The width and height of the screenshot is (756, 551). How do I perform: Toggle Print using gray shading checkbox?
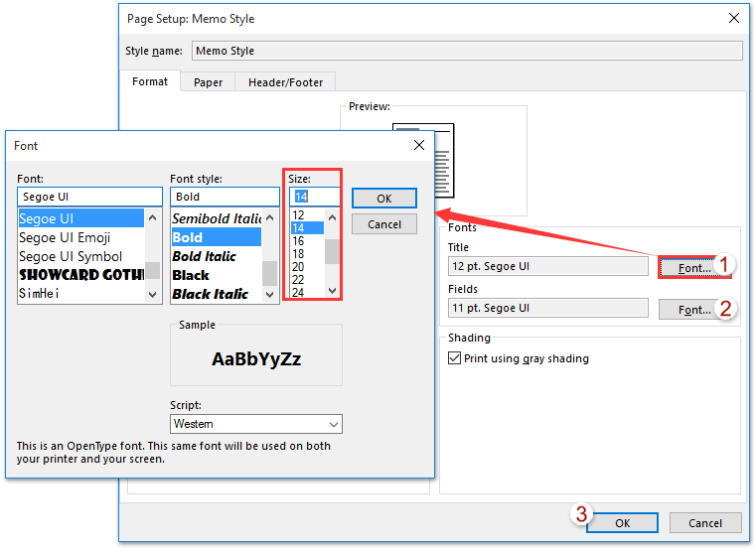point(454,357)
